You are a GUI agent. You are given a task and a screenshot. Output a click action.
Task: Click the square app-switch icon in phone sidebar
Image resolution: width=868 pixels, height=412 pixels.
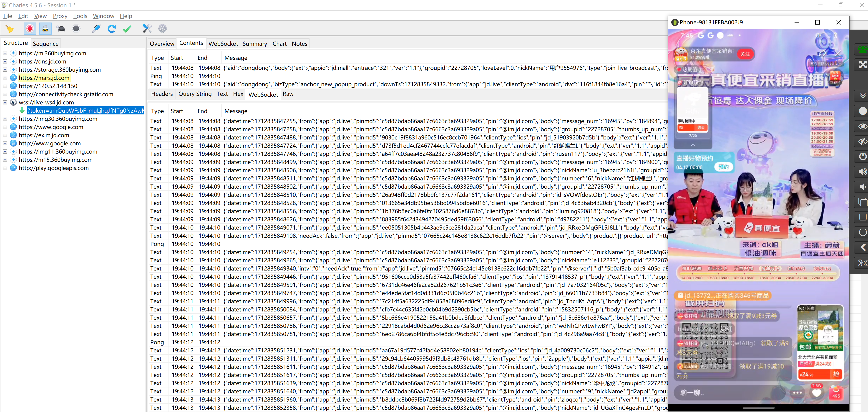862,217
